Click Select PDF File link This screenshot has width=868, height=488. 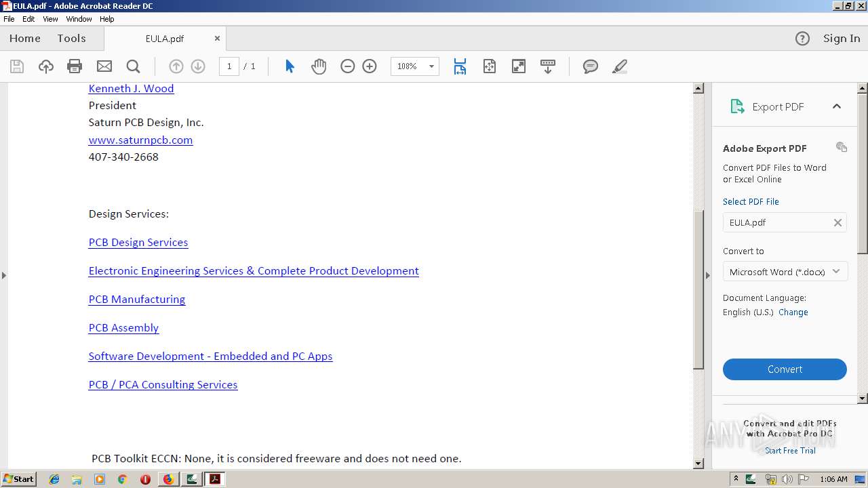(751, 201)
